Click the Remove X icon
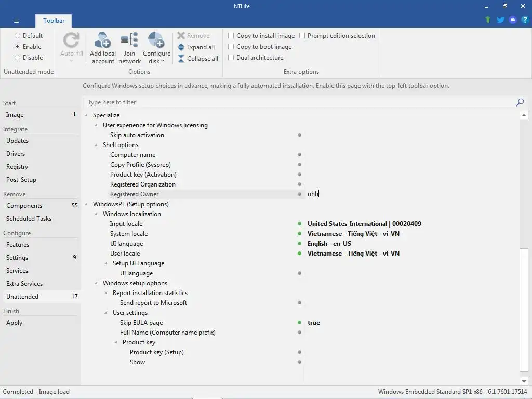 click(181, 36)
